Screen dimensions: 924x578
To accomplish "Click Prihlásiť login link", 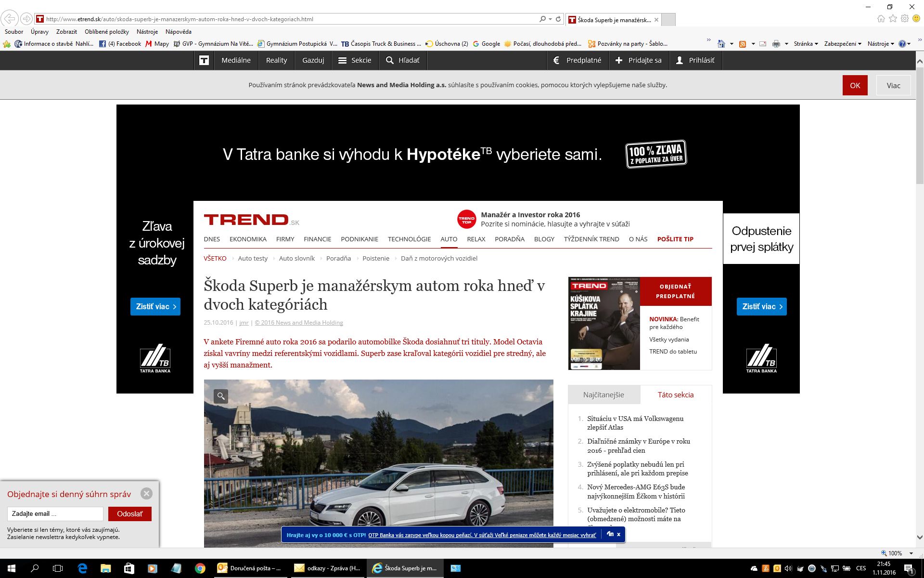I will coord(695,60).
